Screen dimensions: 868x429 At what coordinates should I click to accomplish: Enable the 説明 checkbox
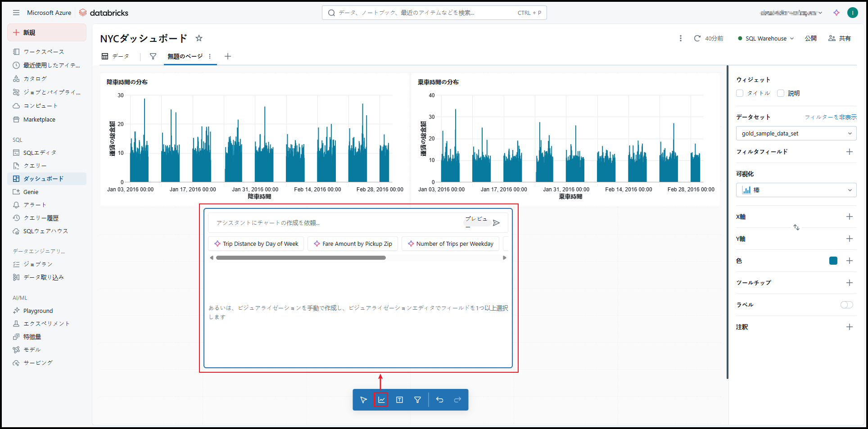point(781,93)
